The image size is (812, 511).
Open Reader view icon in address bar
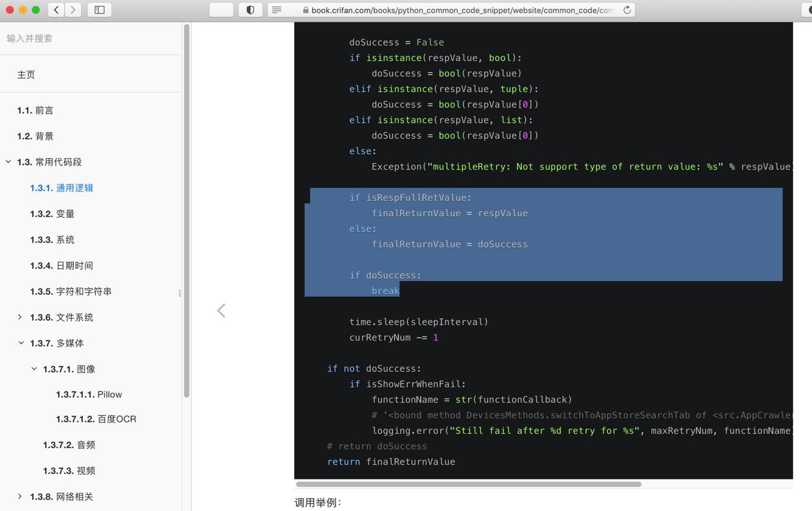(x=277, y=10)
